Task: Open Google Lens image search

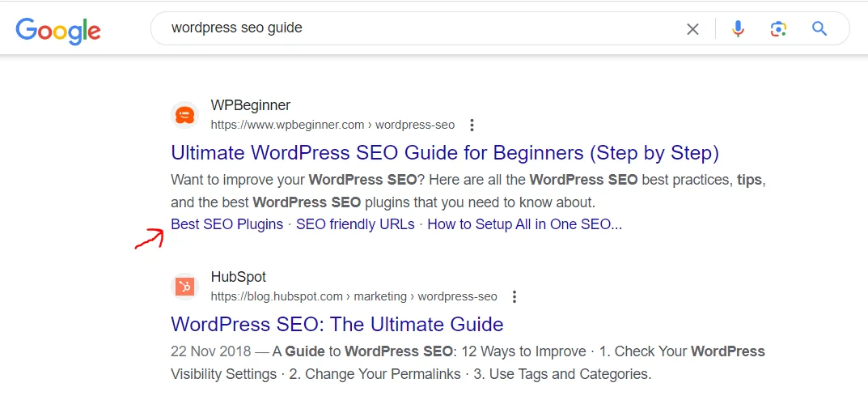Action: (778, 29)
